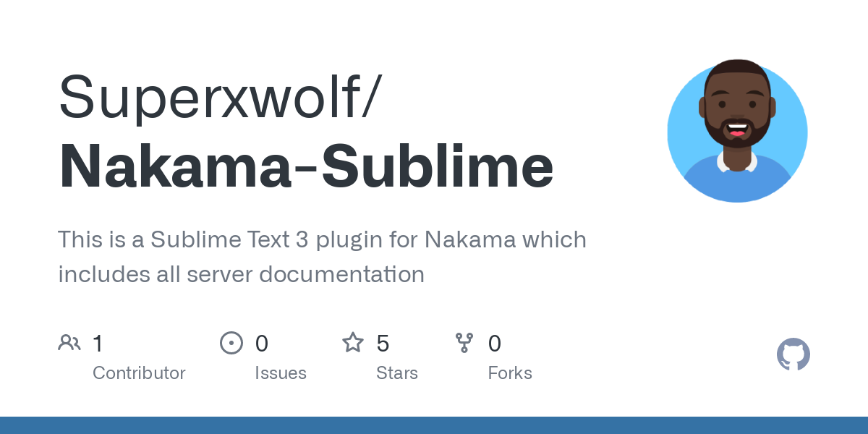
Task: Open the user avatar image
Action: coord(737,132)
